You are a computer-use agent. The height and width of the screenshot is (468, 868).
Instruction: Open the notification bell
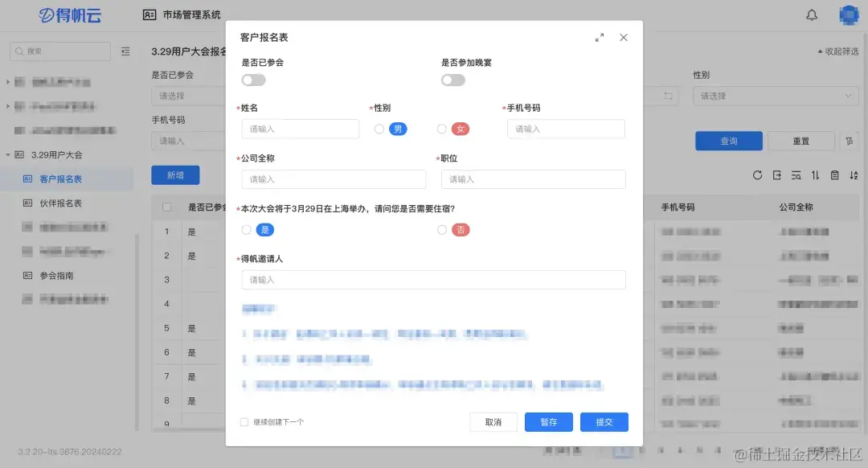point(812,14)
